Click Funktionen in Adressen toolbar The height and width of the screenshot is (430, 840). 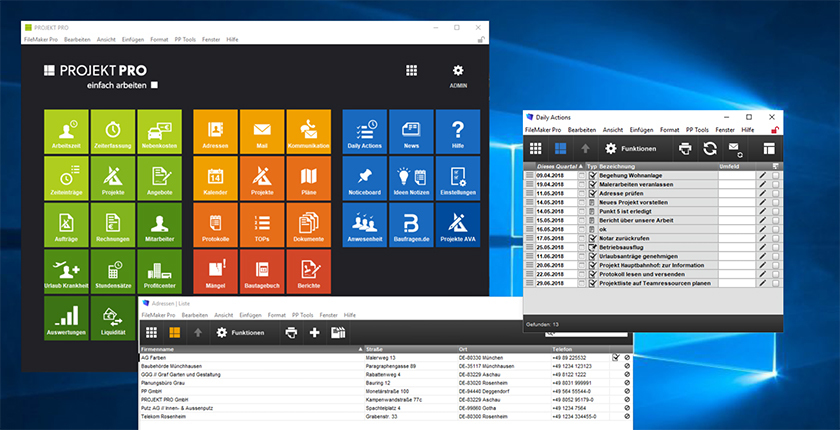point(240,333)
